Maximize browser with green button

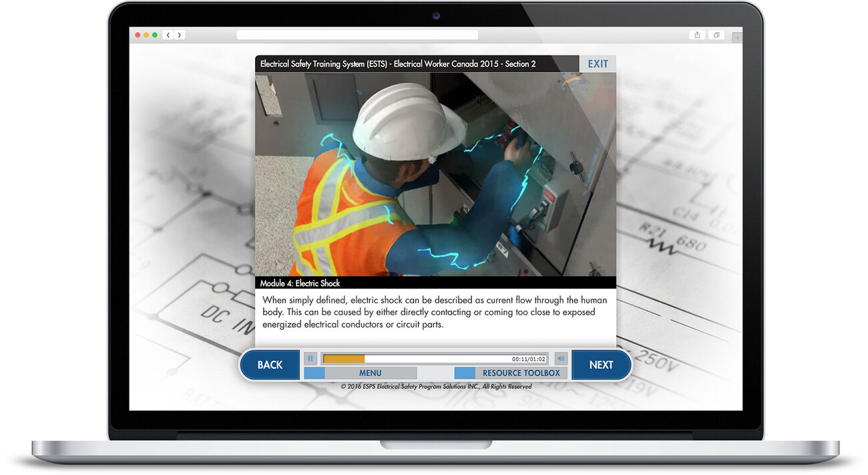tap(155, 35)
